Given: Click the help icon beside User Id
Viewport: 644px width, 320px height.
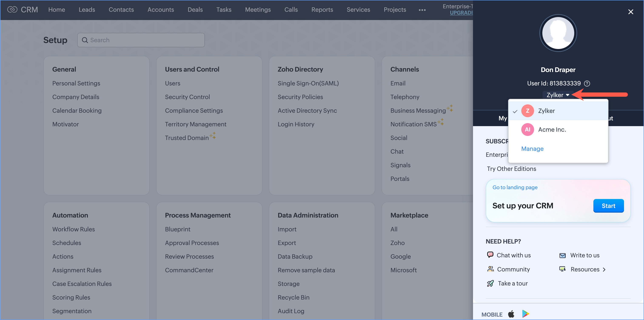Looking at the screenshot, I should (x=587, y=83).
